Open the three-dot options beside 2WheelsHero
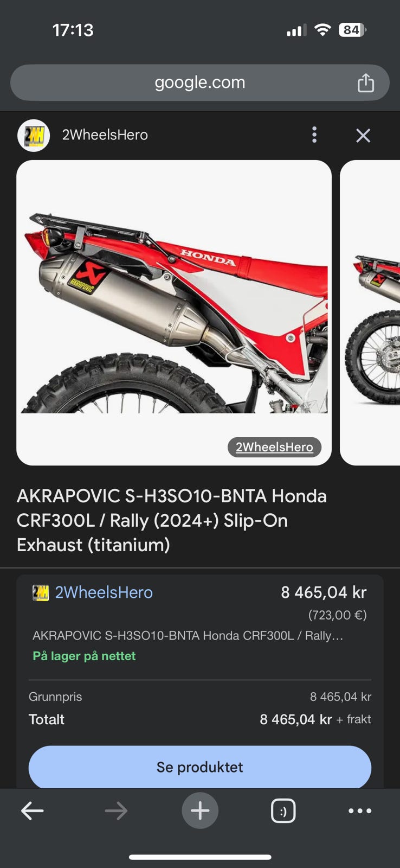The width and height of the screenshot is (400, 868). [x=314, y=135]
